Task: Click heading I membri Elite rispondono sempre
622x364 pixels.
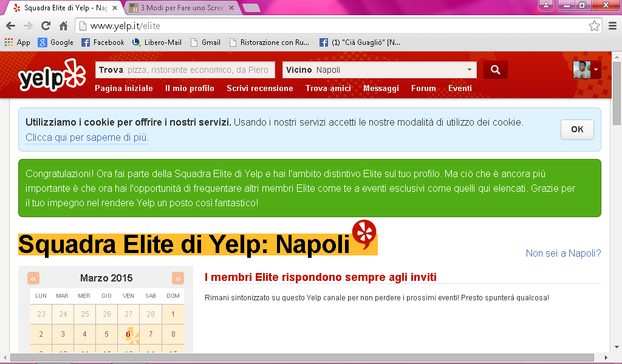Action: click(321, 277)
